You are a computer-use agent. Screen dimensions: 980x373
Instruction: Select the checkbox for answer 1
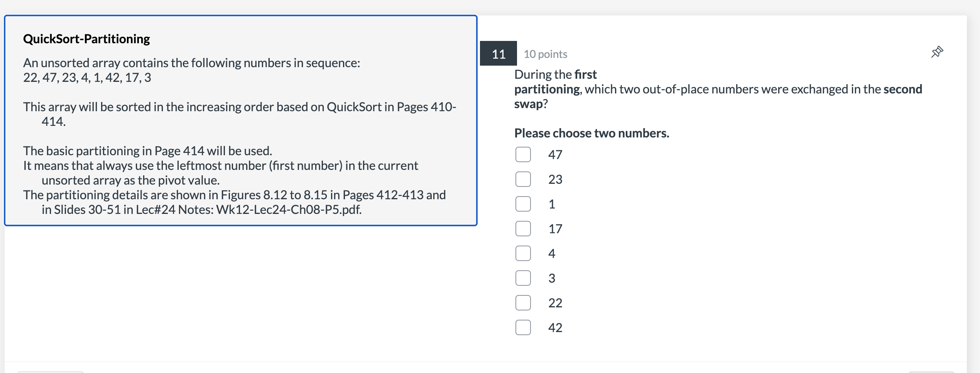(x=523, y=204)
